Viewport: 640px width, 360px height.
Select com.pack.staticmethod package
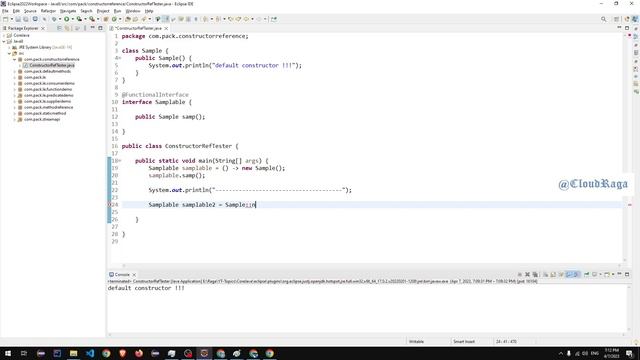(x=44, y=113)
